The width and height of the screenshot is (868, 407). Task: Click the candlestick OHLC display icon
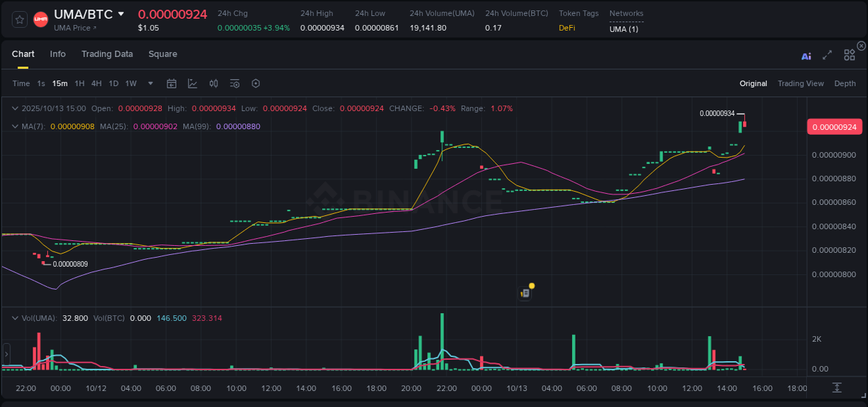[213, 83]
